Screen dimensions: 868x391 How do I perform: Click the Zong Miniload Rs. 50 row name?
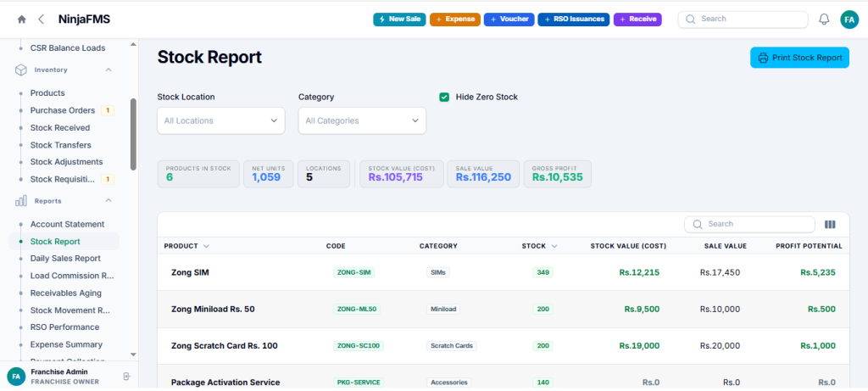[213, 309]
